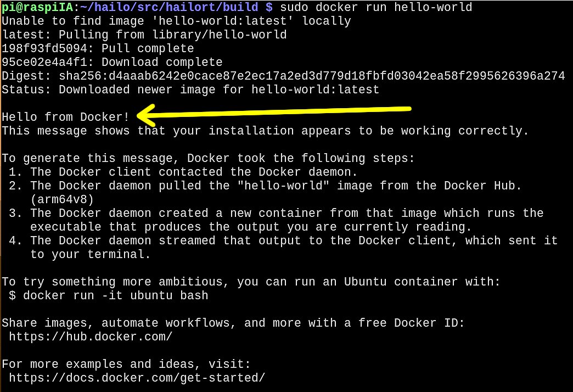The width and height of the screenshot is (573, 392).
Task: Click the sha256 digest hash line
Action: 283,76
